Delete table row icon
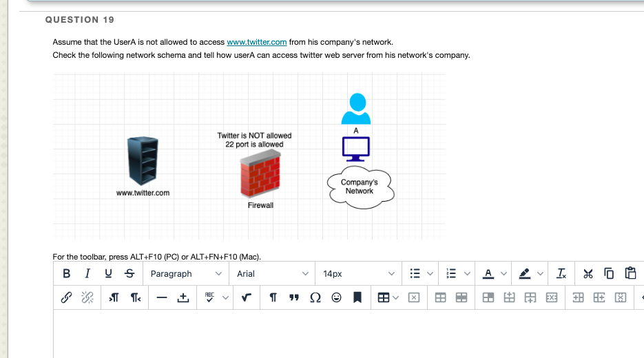 (x=552, y=297)
